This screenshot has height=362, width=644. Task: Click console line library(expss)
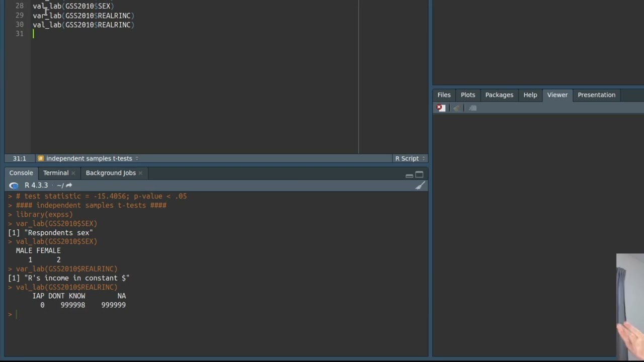pyautogui.click(x=44, y=215)
